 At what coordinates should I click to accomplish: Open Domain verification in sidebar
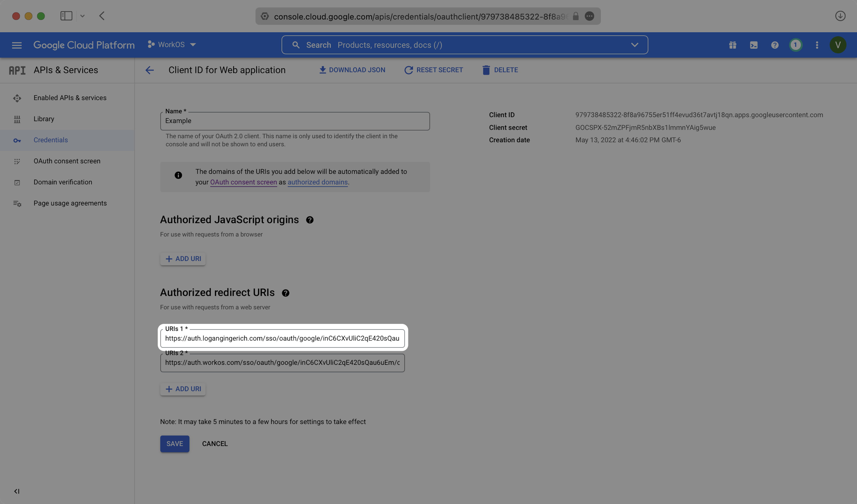(63, 182)
